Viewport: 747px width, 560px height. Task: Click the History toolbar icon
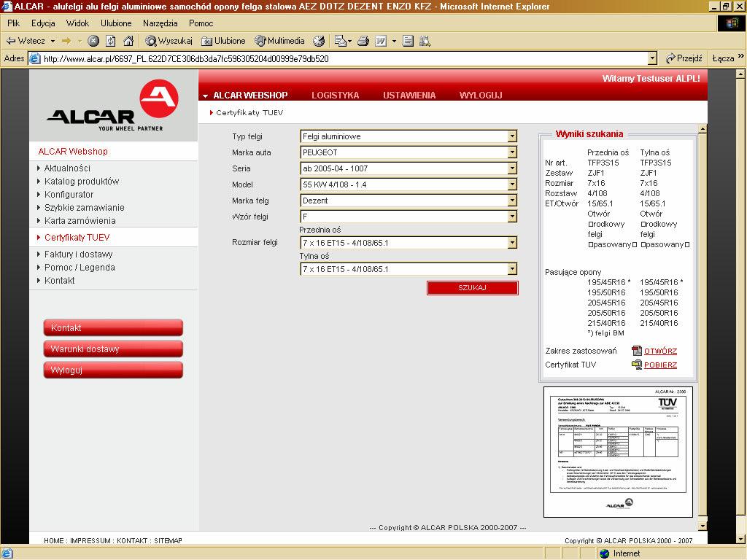click(x=319, y=41)
